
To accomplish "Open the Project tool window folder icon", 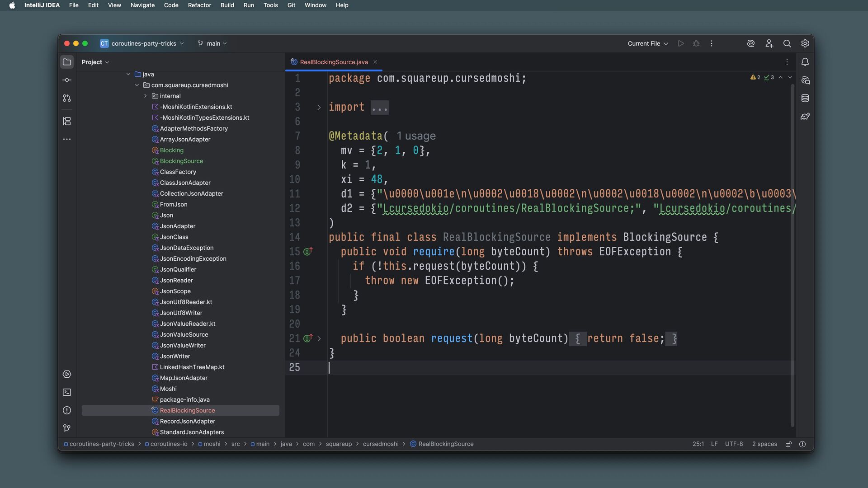I will click(x=67, y=62).
